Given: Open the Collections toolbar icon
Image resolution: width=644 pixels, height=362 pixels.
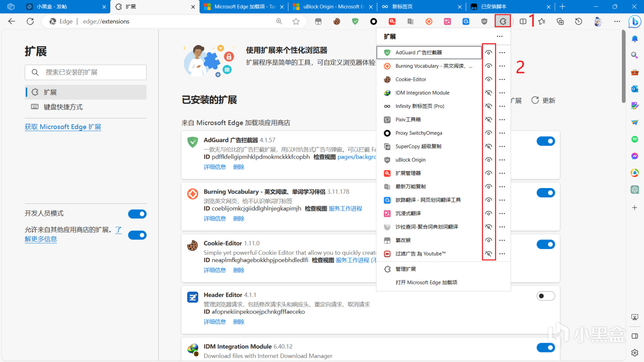Looking at the screenshot, I should pyautogui.click(x=560, y=22).
